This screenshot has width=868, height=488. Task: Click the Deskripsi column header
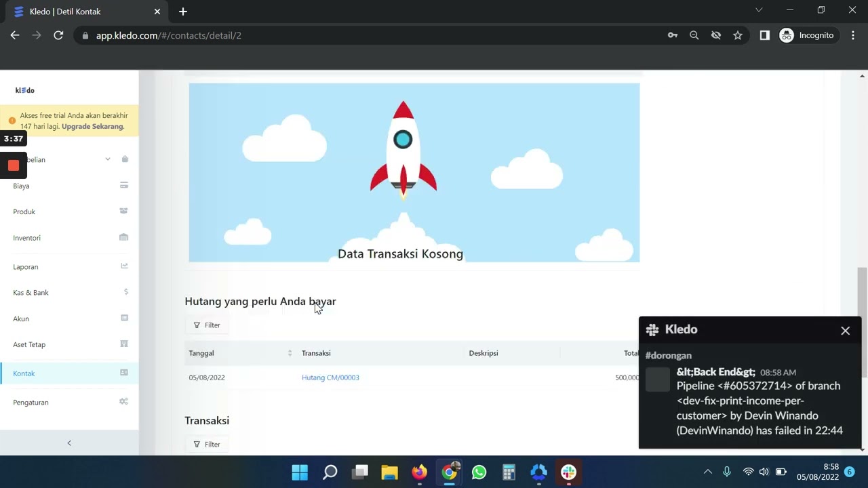click(484, 353)
